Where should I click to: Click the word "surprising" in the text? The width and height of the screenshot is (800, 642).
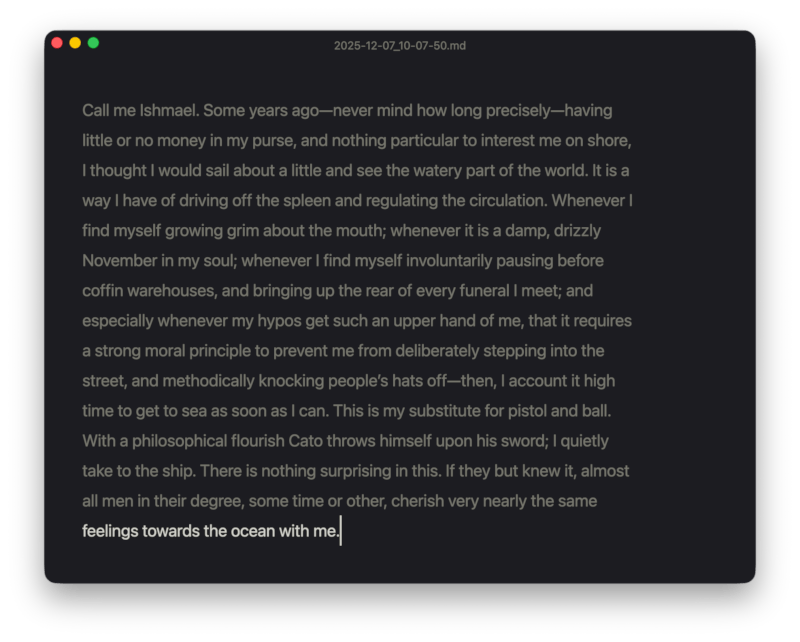pyautogui.click(x=334, y=471)
